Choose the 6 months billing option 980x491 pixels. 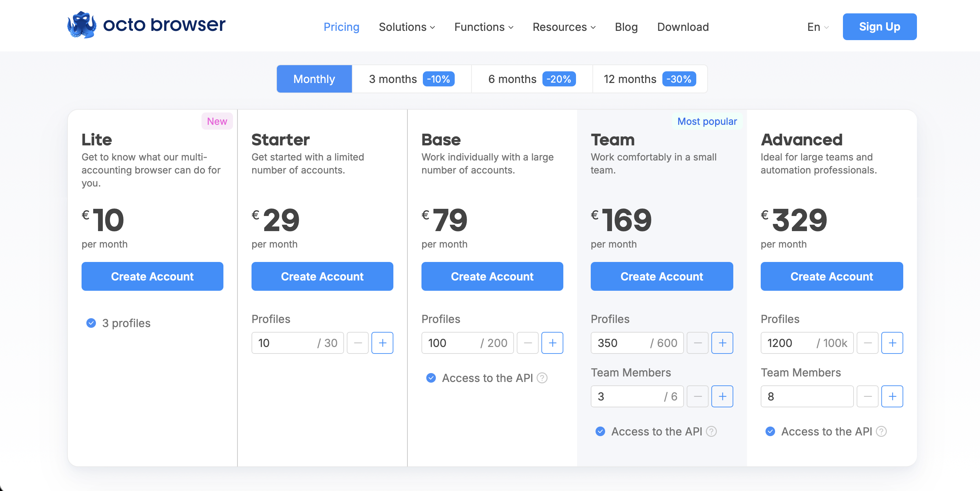click(531, 79)
